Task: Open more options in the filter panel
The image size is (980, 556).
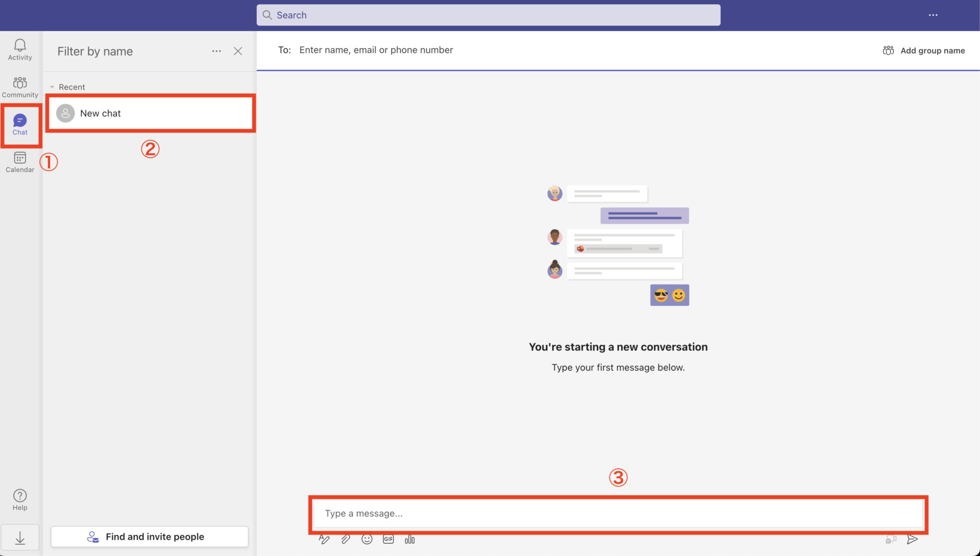Action: [x=216, y=51]
